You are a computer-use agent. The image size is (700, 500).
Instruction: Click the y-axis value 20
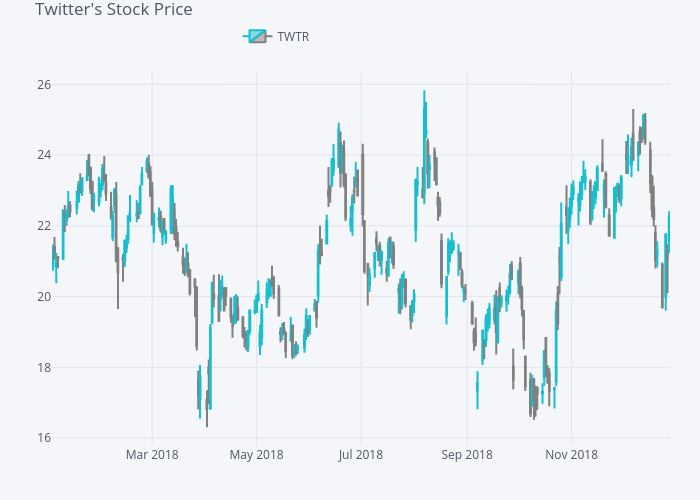45,297
